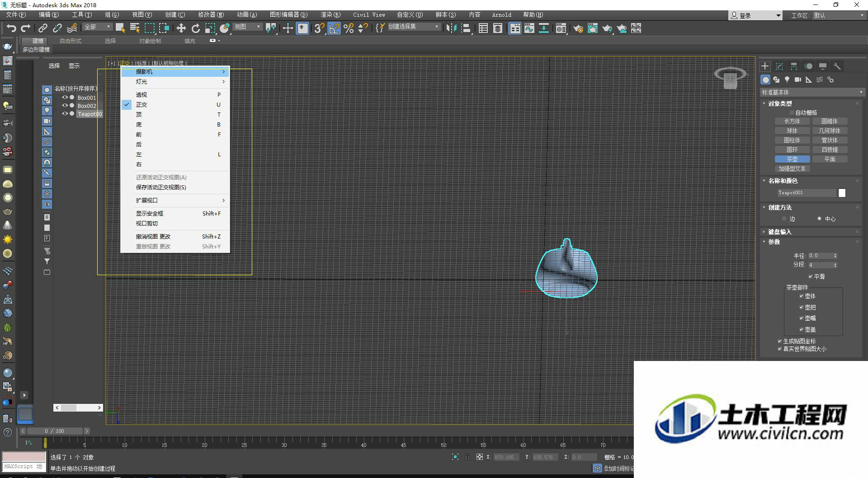Toggle visibility eye of Teapot001

click(65, 114)
